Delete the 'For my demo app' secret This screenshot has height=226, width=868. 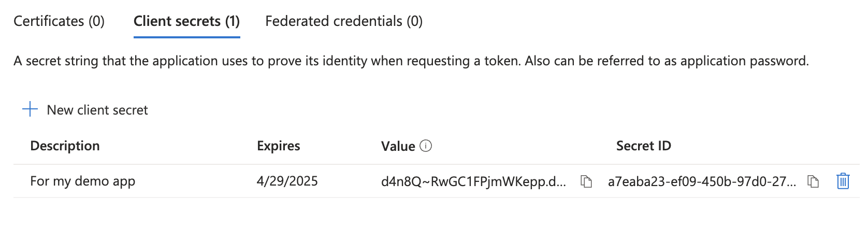point(843,181)
